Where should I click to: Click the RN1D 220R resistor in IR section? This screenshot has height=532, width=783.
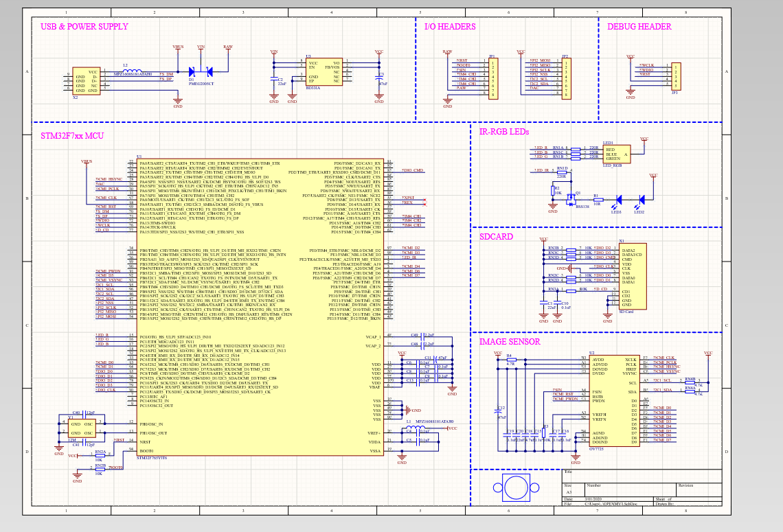562,173
